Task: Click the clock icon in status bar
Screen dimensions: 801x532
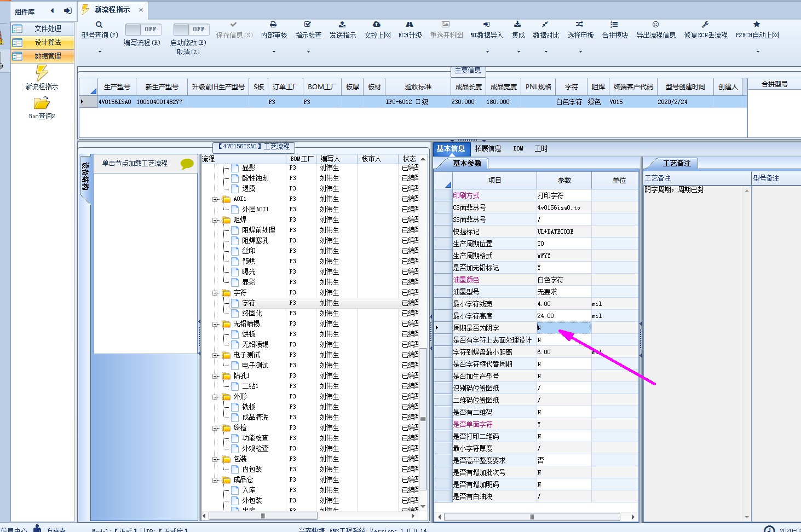Action: (769, 529)
